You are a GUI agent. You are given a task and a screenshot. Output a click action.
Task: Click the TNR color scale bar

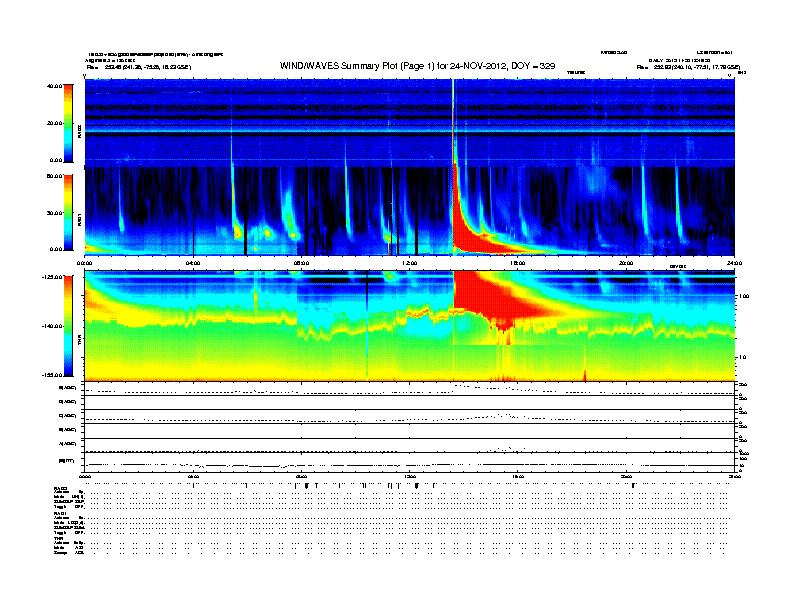[68, 326]
